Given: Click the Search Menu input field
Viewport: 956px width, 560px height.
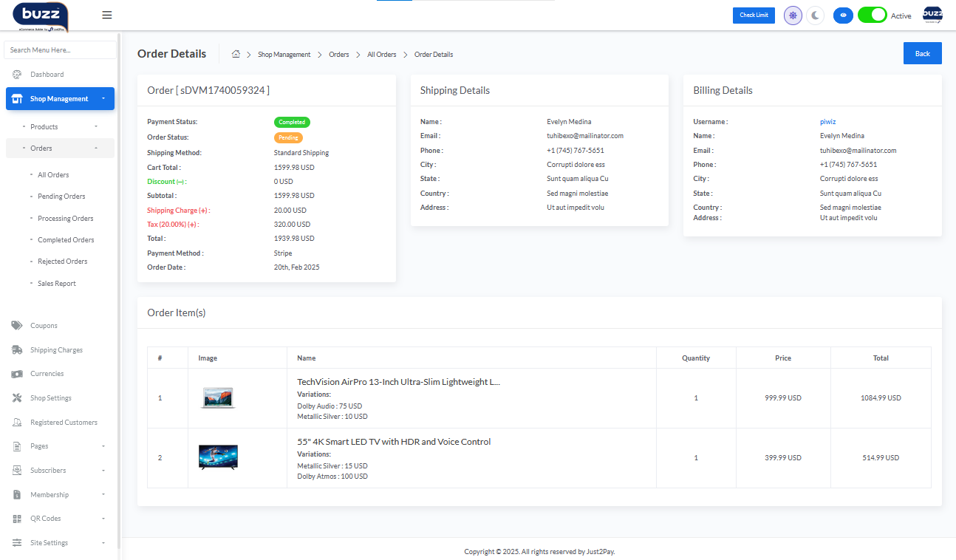Looking at the screenshot, I should (60, 50).
